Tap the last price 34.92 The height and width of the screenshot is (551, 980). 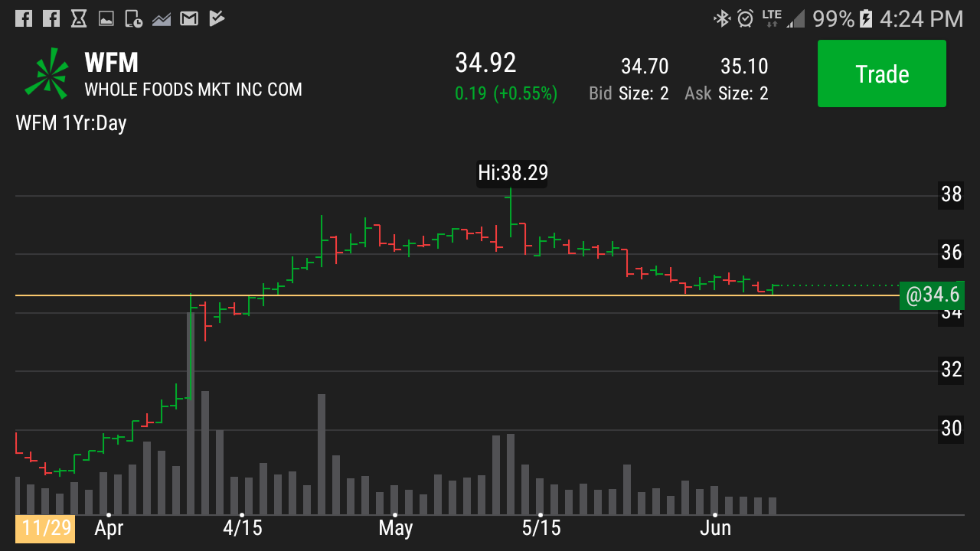coord(485,63)
